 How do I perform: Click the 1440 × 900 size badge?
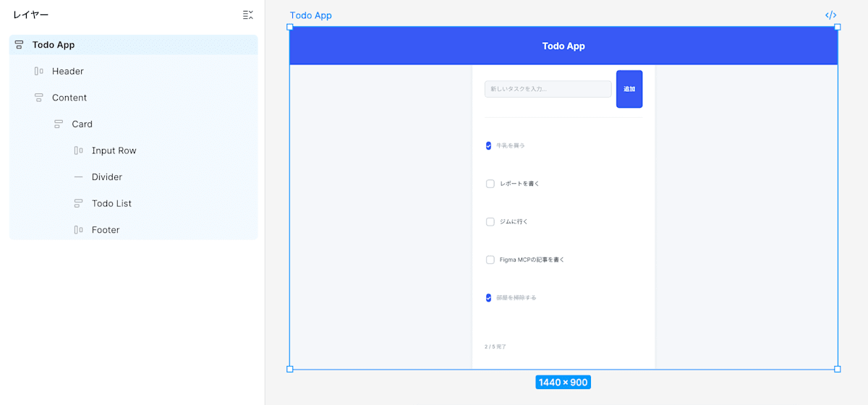pos(563,382)
